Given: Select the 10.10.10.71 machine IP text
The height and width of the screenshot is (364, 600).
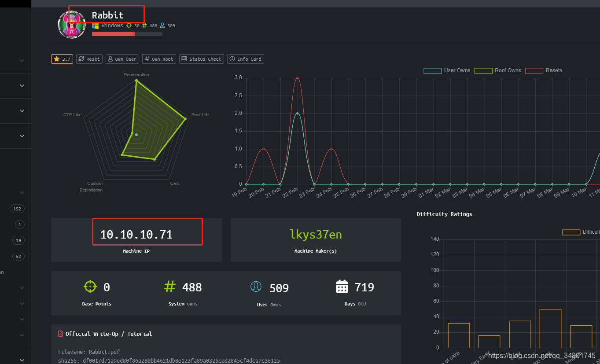Looking at the screenshot, I should pos(136,235).
